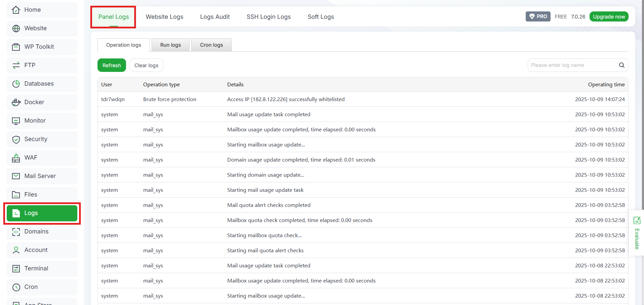
Task: Open Cron via its clock icon
Action: [x=16, y=287]
